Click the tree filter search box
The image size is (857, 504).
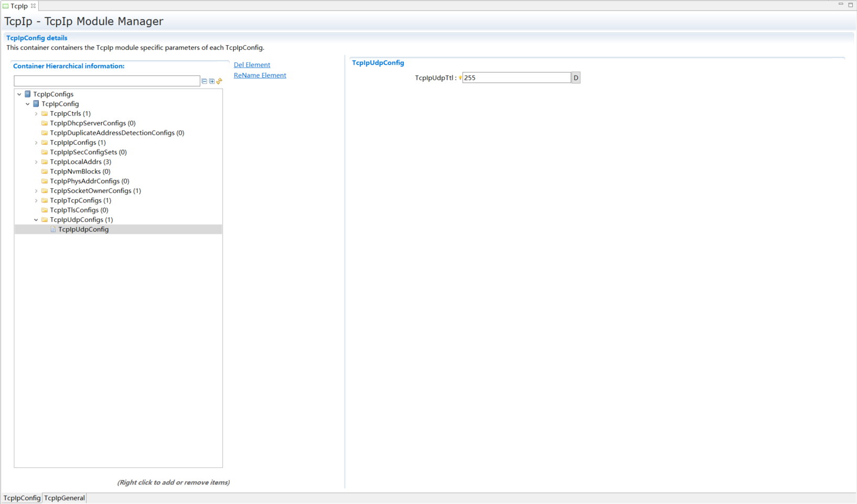point(106,81)
